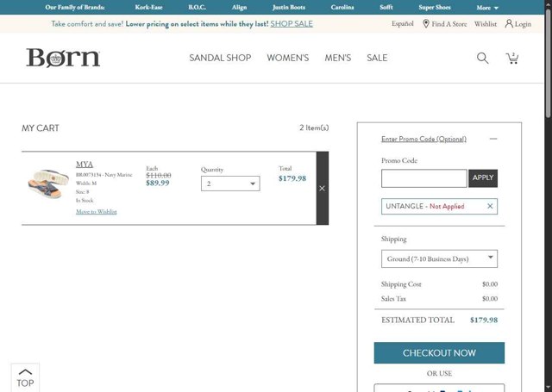Open the Shipping method dropdown
The height and width of the screenshot is (392, 552).
[x=439, y=258]
